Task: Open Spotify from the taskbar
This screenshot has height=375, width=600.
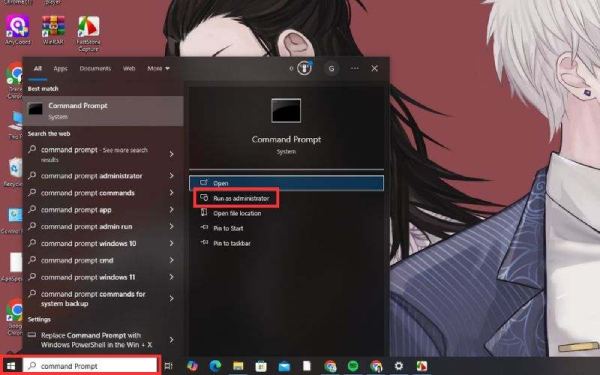Action: point(353,366)
